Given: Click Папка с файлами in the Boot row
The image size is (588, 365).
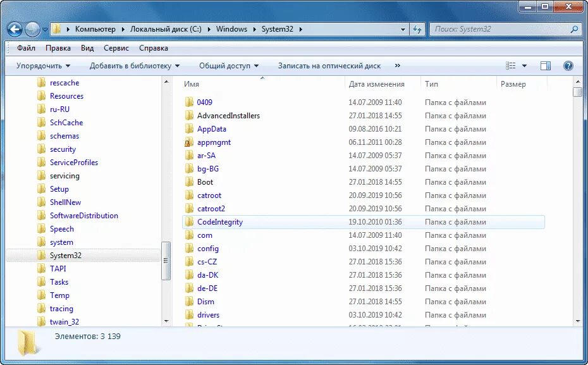Looking at the screenshot, I should coord(455,182).
